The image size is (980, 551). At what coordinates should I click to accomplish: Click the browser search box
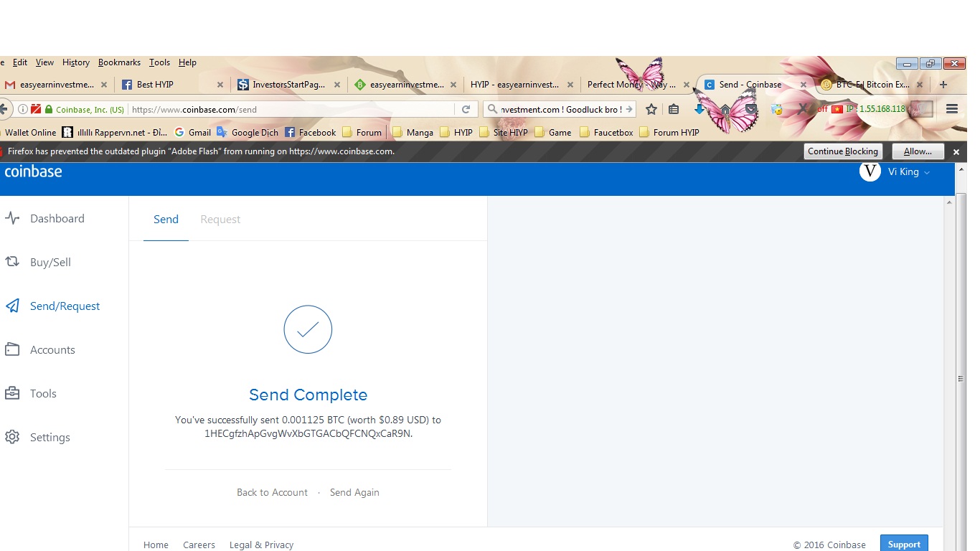(x=560, y=110)
